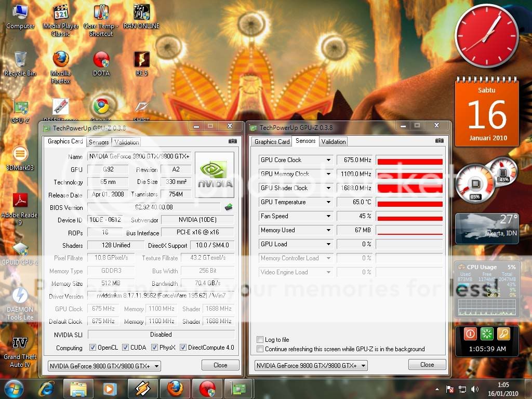Open the 3DMark03 desktop icon
The height and width of the screenshot is (399, 532).
(x=20, y=158)
